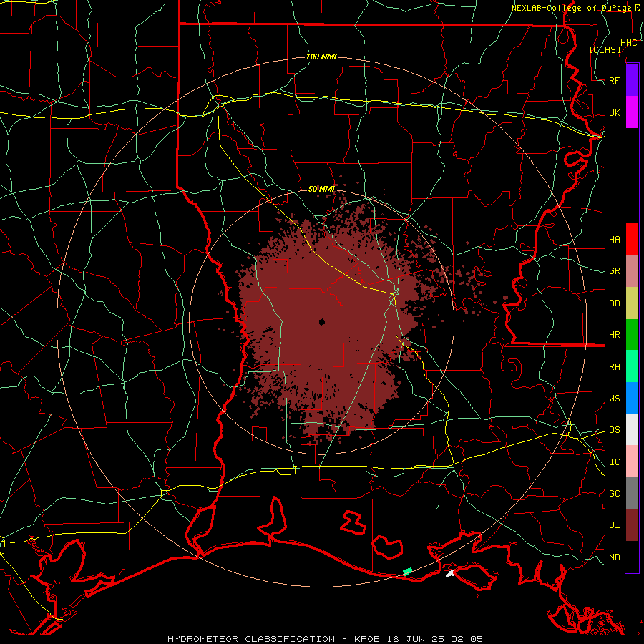
Task: Click the "BD" legend label
Action: pos(614,303)
